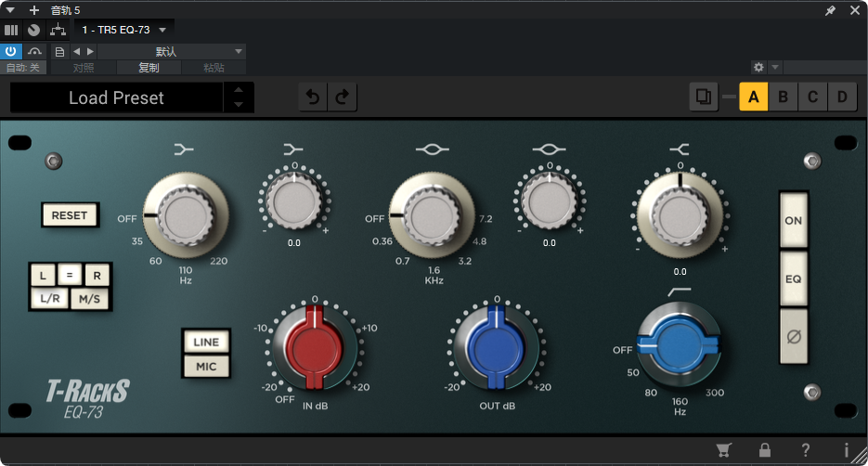Click the plus icon beside 音轨 5
Image resolution: width=868 pixels, height=466 pixels.
click(x=34, y=10)
